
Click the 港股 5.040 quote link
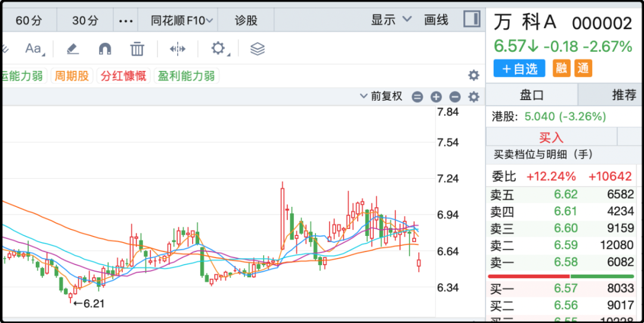[549, 117]
